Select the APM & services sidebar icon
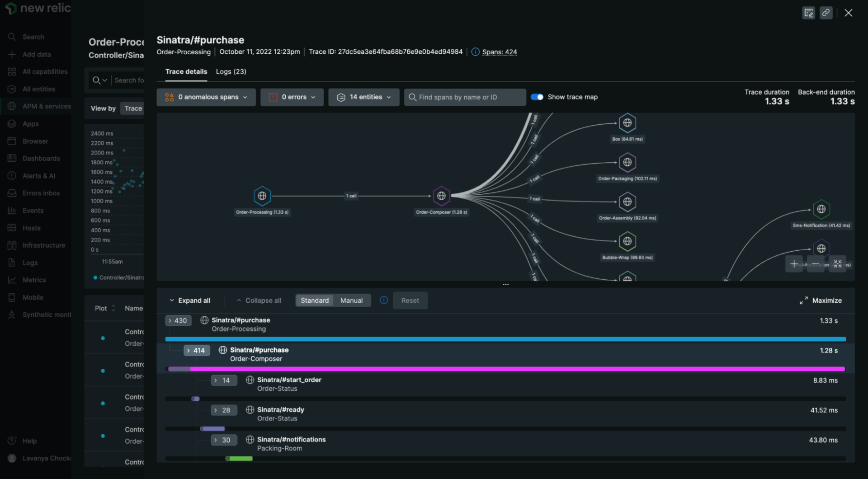This screenshot has height=479, width=868. 12,106
